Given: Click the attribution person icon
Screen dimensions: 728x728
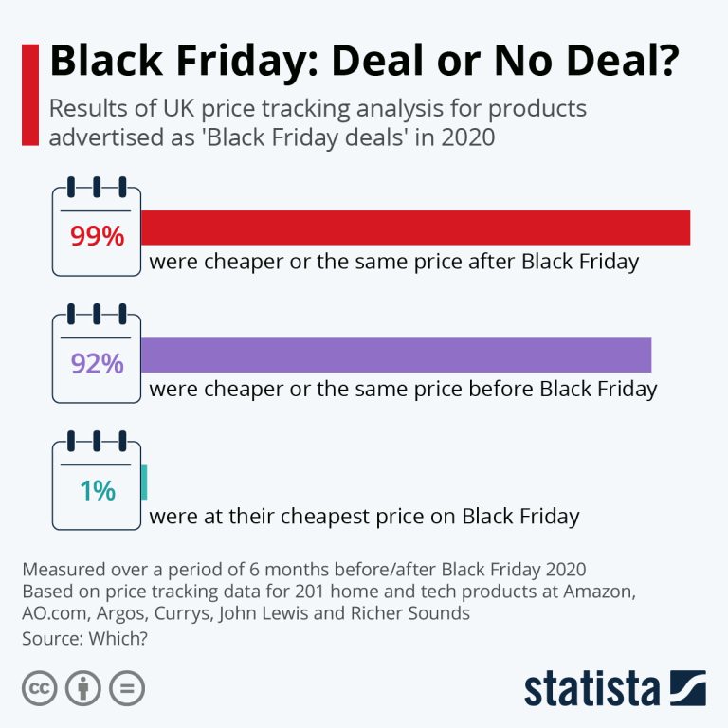Looking at the screenshot, I should coord(82,687).
